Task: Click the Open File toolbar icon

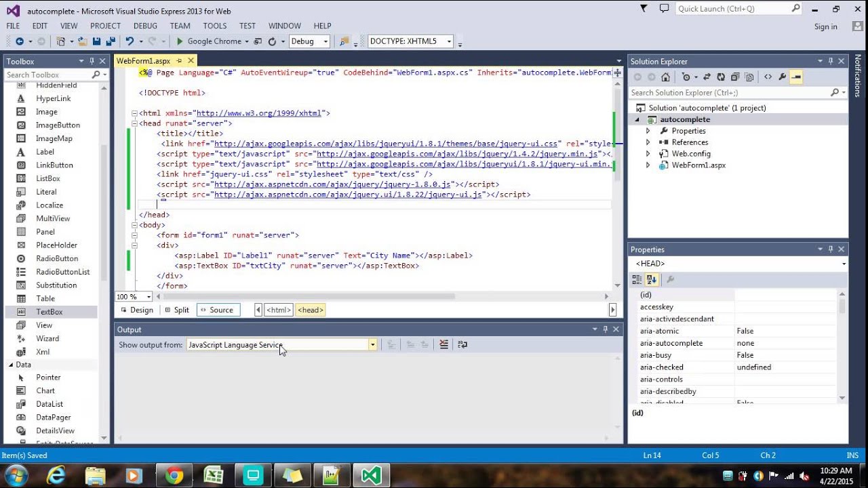Action: point(82,41)
